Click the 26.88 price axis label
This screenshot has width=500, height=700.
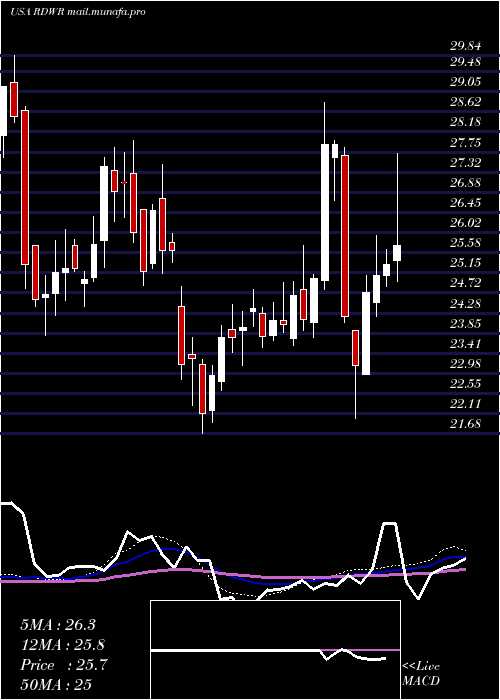pyautogui.click(x=465, y=183)
